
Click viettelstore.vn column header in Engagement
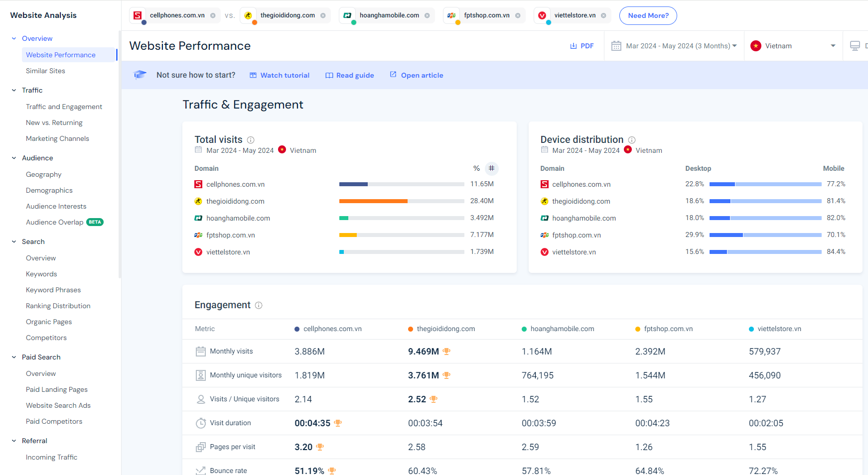pos(775,329)
